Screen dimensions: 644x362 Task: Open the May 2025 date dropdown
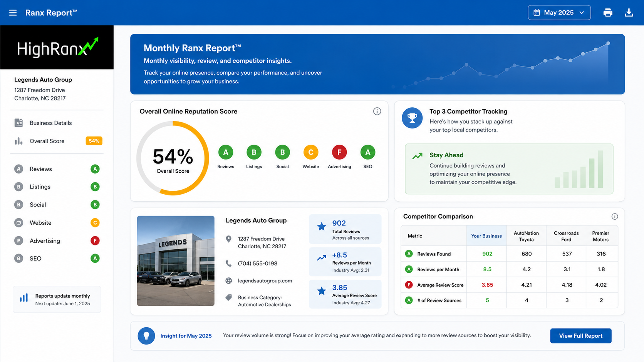pos(559,13)
